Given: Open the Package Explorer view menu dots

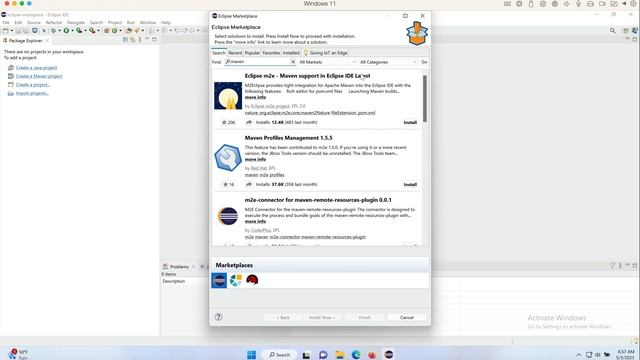Looking at the screenshot, I should pyautogui.click(x=140, y=40).
